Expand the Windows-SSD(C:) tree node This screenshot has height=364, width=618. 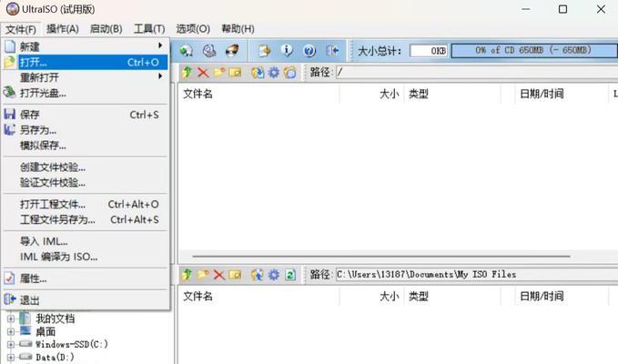click(11, 344)
